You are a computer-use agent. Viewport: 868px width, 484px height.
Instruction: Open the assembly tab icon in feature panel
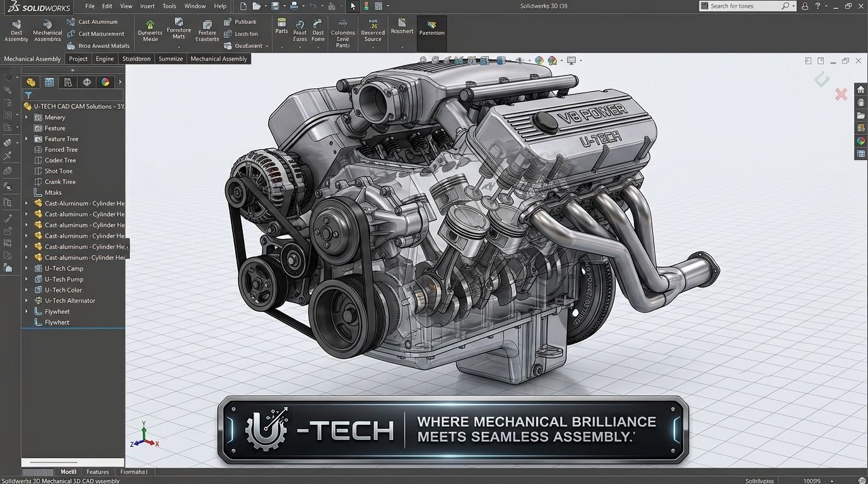30,83
